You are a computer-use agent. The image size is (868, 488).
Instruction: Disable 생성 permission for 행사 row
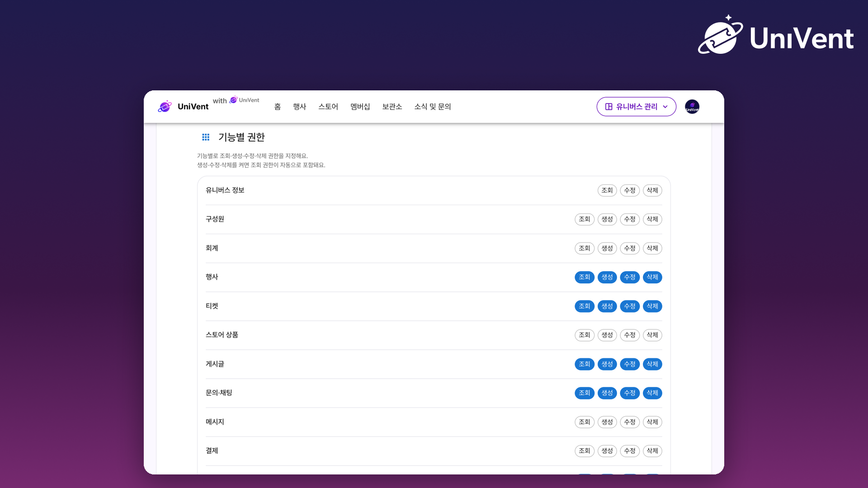coord(607,277)
